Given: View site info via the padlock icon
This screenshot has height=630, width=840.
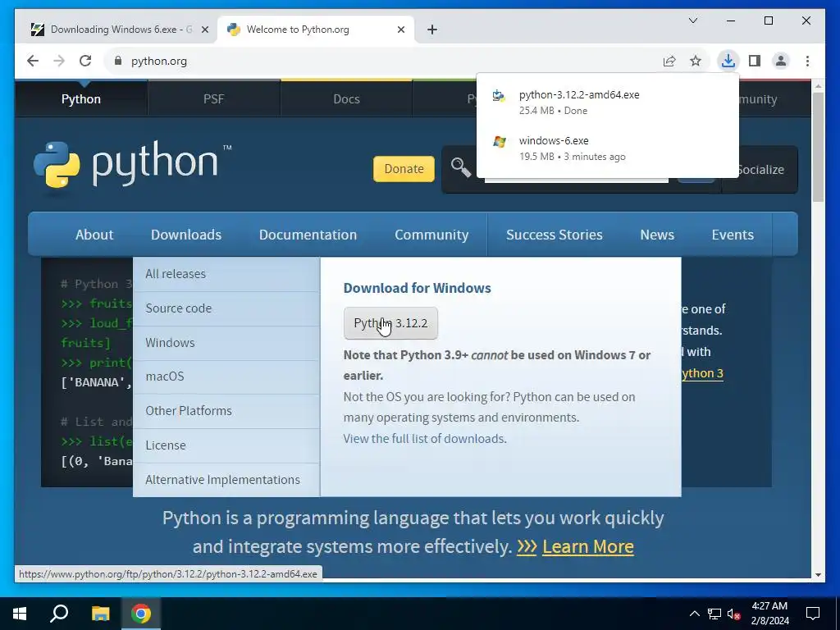Looking at the screenshot, I should point(118,61).
